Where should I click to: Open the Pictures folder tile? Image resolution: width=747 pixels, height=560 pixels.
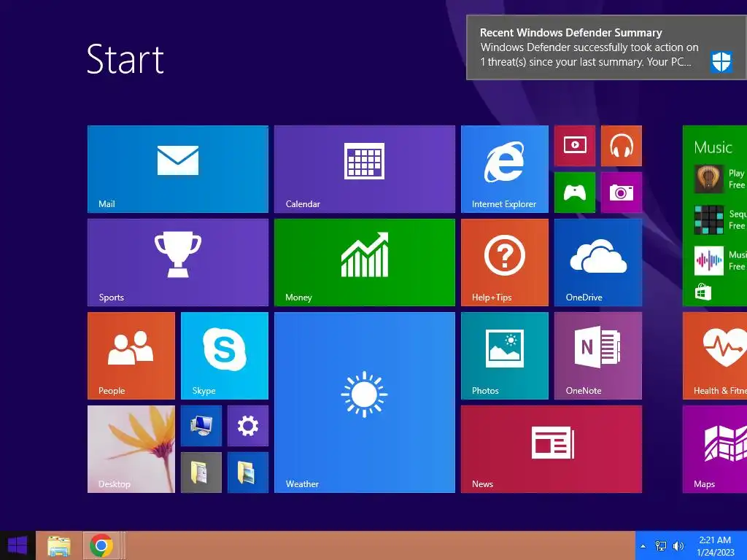(x=248, y=472)
